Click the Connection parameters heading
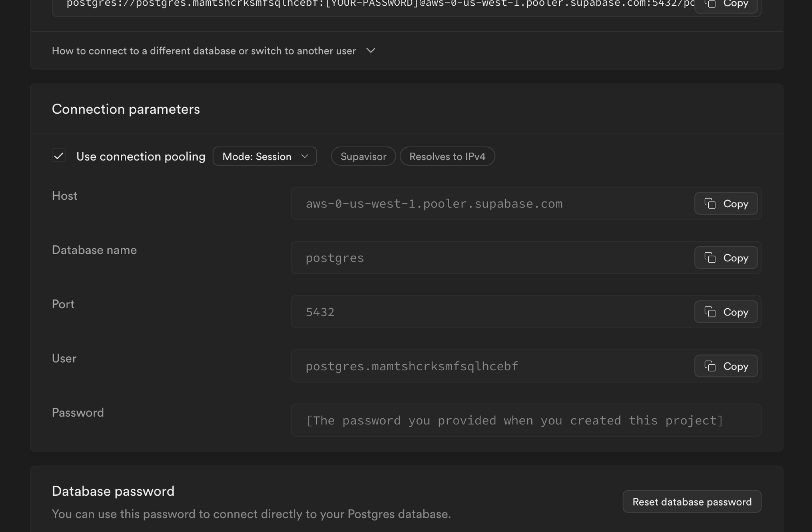 [x=126, y=109]
